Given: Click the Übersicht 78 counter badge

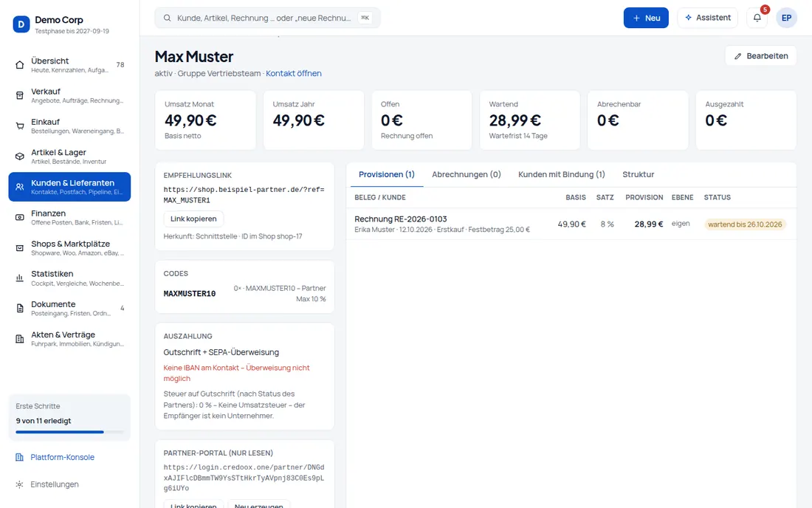Looking at the screenshot, I should click(x=120, y=65).
